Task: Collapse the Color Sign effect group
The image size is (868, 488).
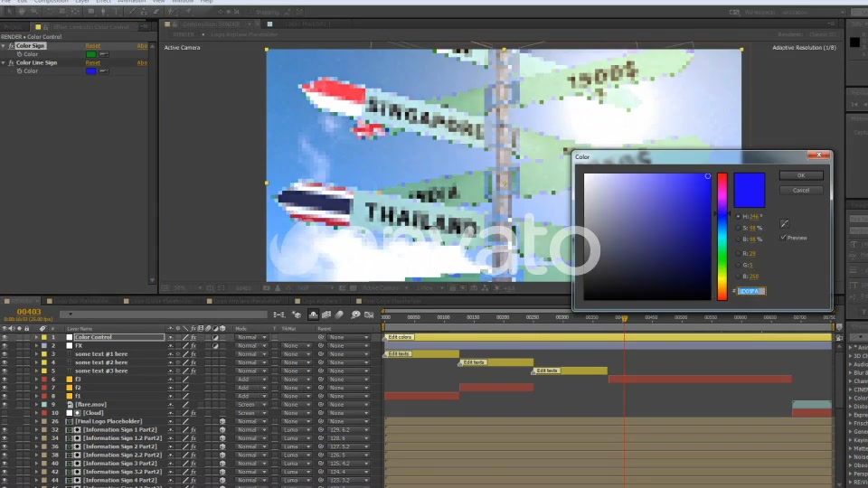Action: coord(4,46)
